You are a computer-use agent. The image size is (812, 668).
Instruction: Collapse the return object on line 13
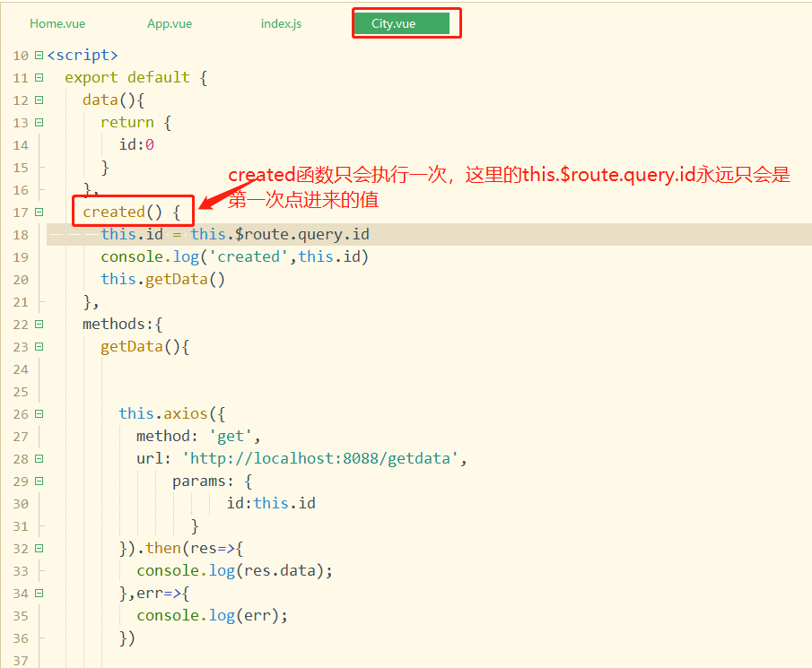pyautogui.click(x=38, y=122)
